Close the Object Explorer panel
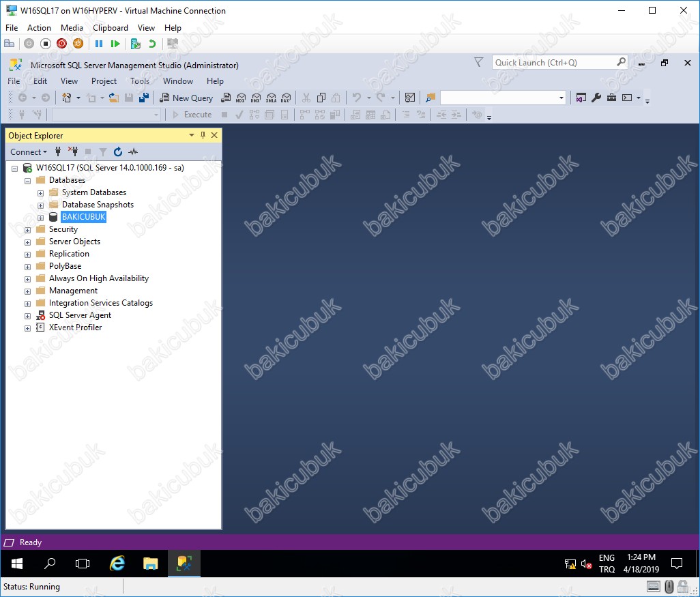This screenshot has height=597, width=700. (x=214, y=135)
